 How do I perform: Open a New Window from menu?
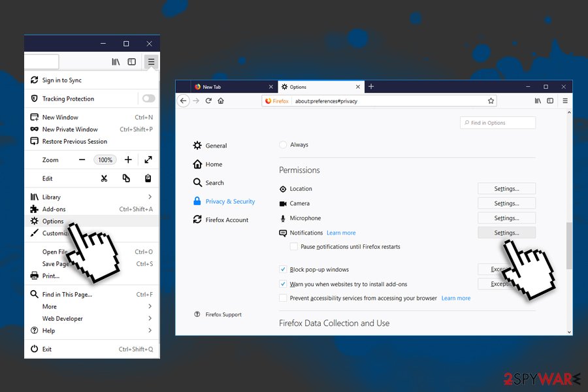click(x=92, y=118)
